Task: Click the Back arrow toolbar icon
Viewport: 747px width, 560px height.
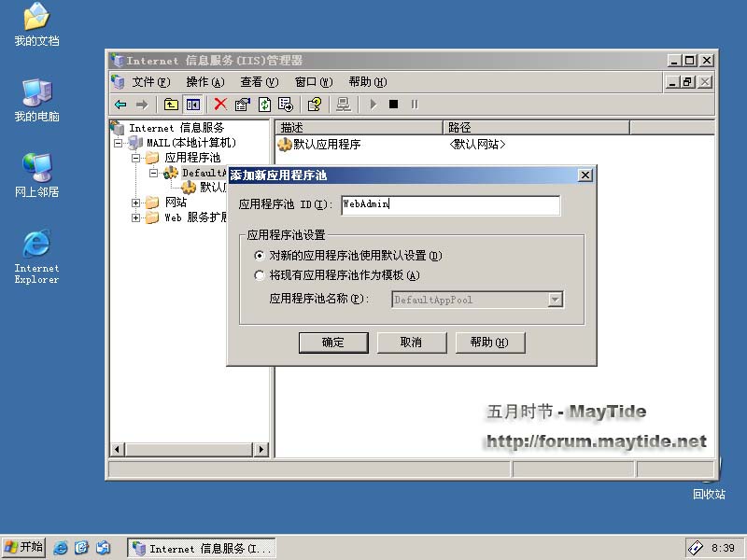Action: [120, 105]
